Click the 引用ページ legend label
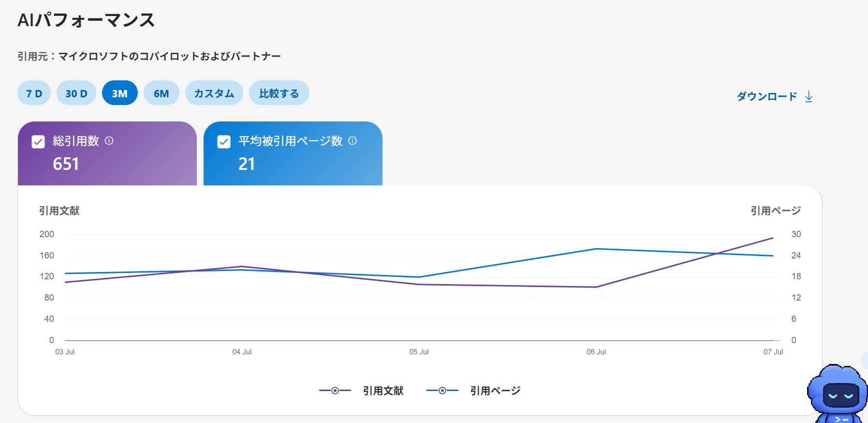The width and height of the screenshot is (868, 423). tap(495, 391)
